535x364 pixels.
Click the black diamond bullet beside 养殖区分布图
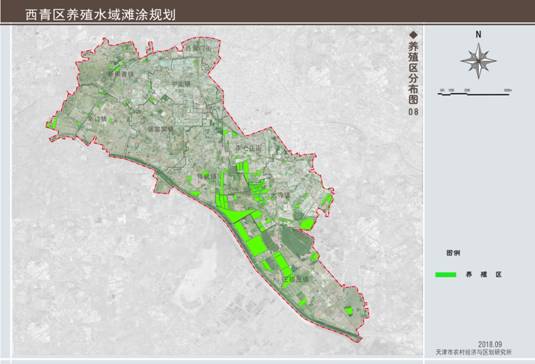pyautogui.click(x=414, y=34)
